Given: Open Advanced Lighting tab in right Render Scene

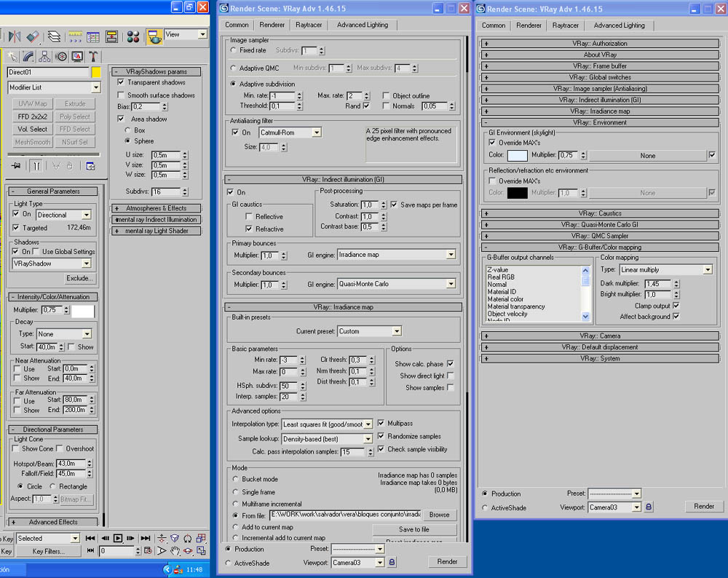Looking at the screenshot, I should [x=620, y=25].
